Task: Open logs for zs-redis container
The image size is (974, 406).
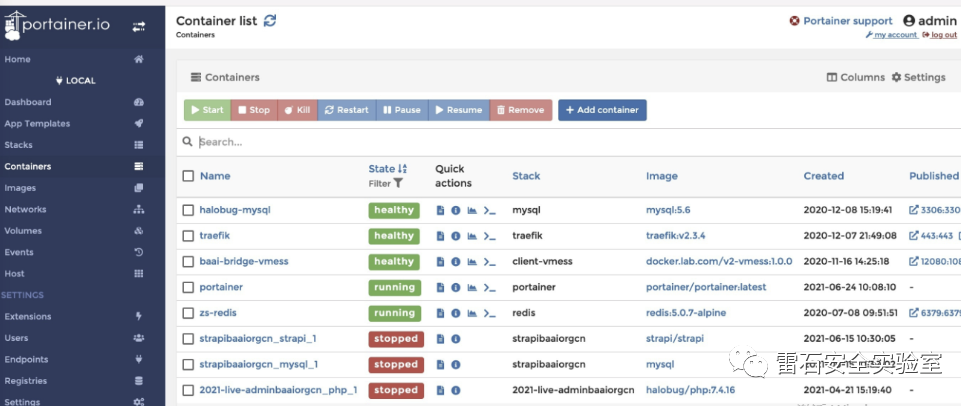Action: pos(440,314)
